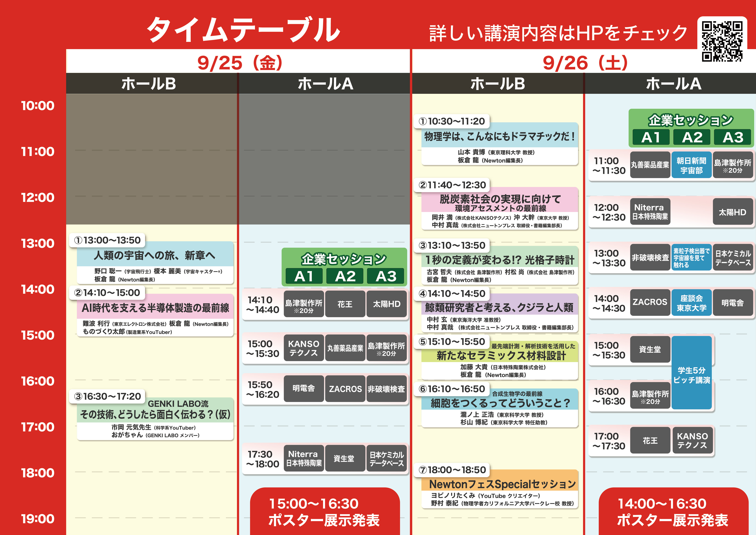The width and height of the screenshot is (756, 535).
Task: Click the 14:00〜16:30 ポスター展示発表 banner
Action: coord(673,511)
